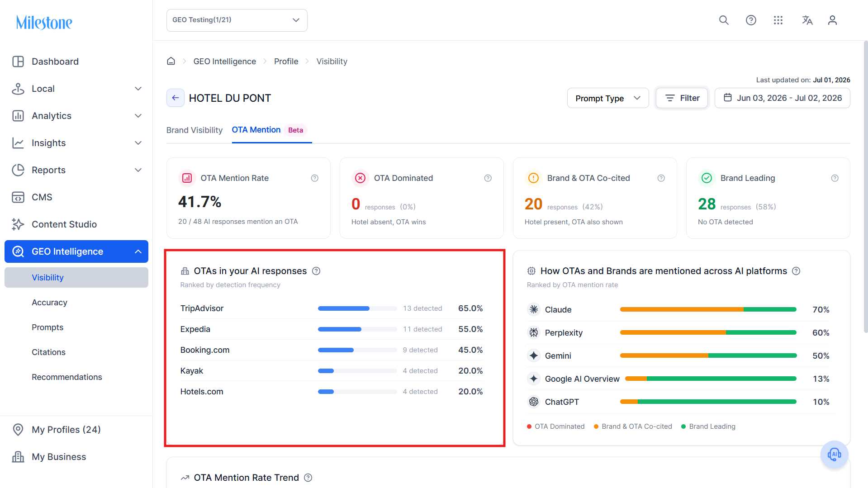The image size is (868, 488).
Task: Open the Jun 03 - Jul 02 date range picker
Action: (x=783, y=98)
